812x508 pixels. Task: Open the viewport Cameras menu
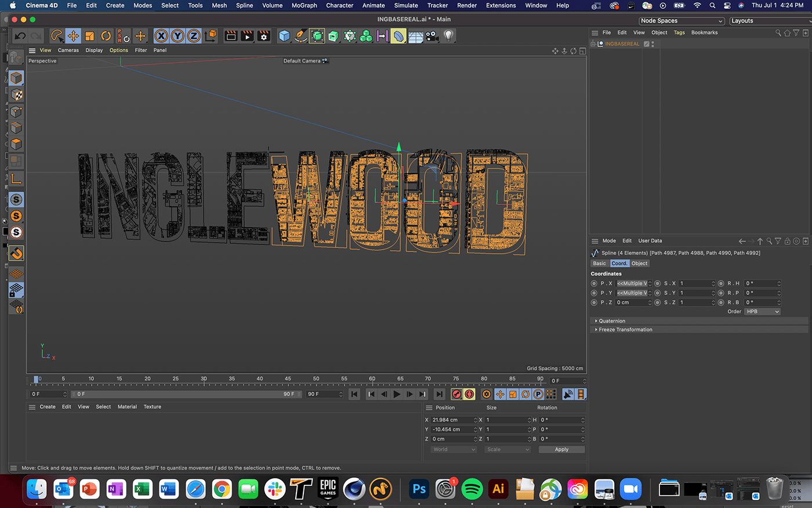(68, 51)
